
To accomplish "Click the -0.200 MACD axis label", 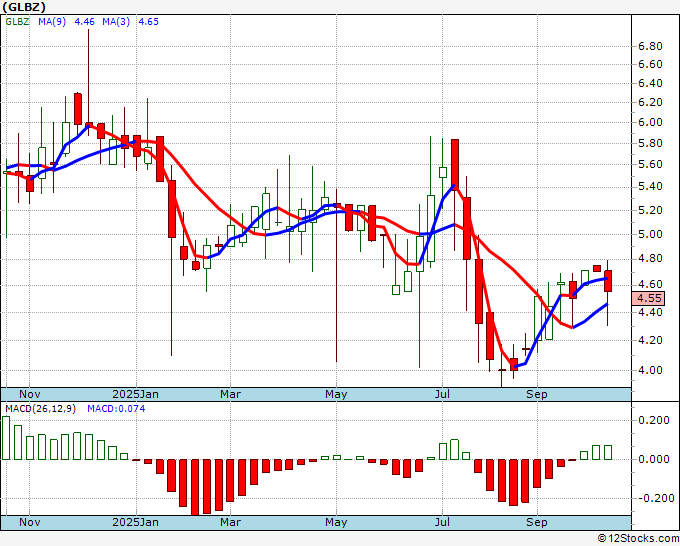I will coord(652,498).
